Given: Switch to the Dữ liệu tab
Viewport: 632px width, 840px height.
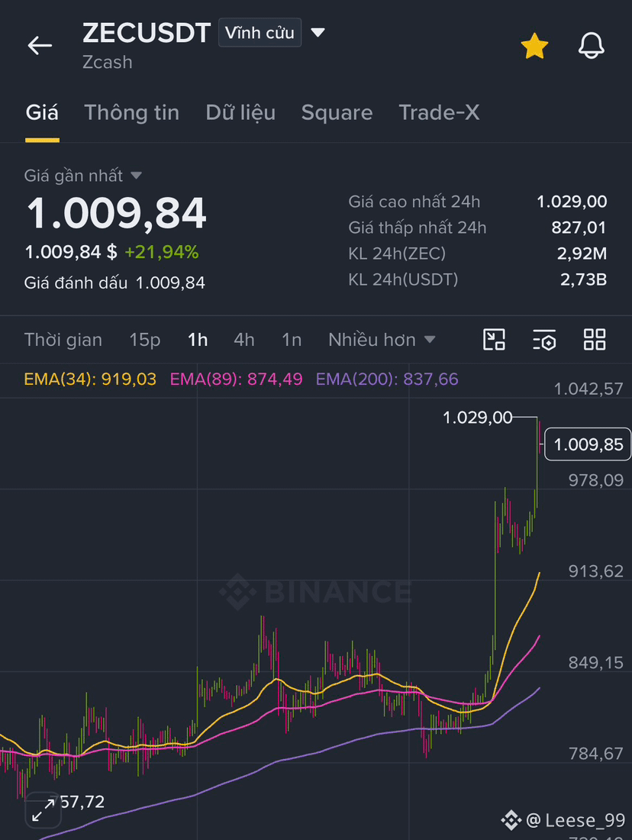Looking at the screenshot, I should point(240,112).
